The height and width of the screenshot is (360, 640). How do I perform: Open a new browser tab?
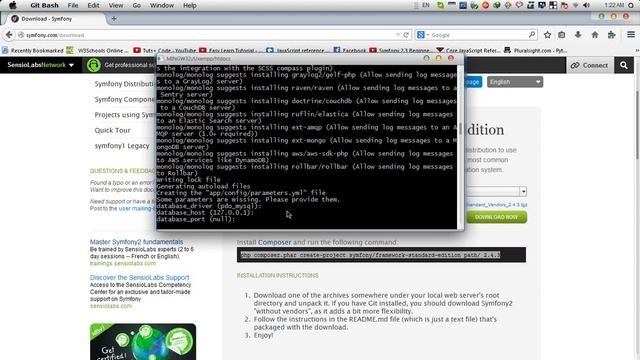(x=114, y=18)
